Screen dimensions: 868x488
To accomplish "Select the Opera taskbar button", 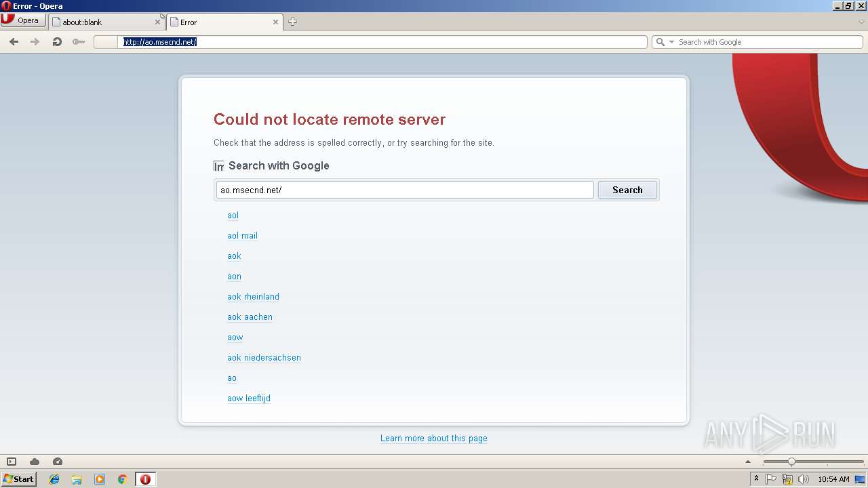I will pos(145,479).
